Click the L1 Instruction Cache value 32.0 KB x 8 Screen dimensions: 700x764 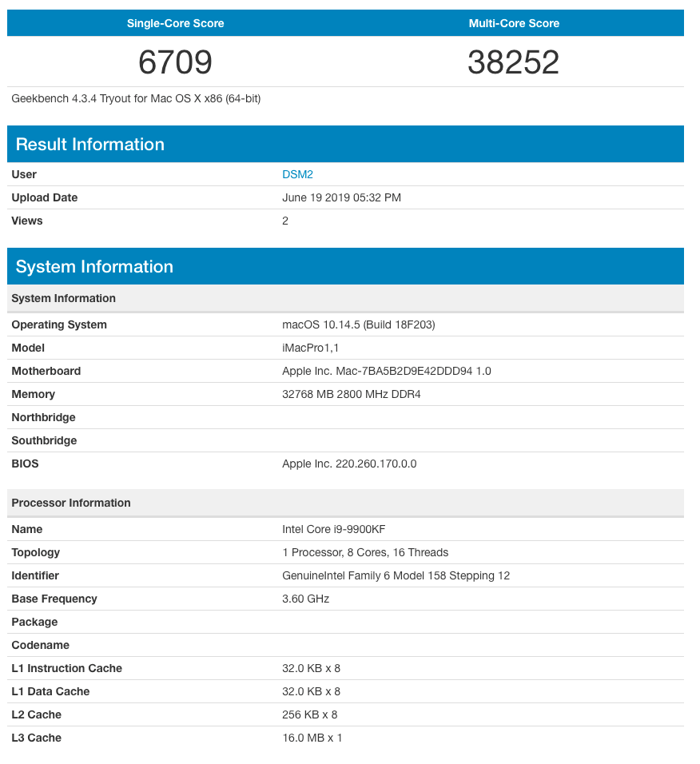311,668
